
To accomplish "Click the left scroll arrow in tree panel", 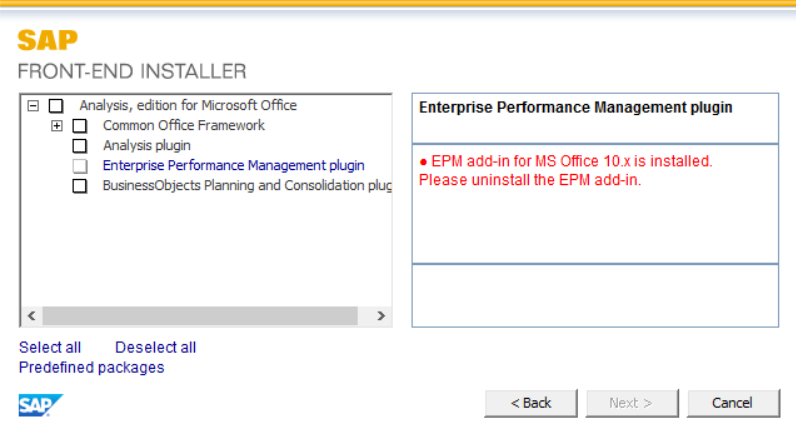I will coord(31,316).
